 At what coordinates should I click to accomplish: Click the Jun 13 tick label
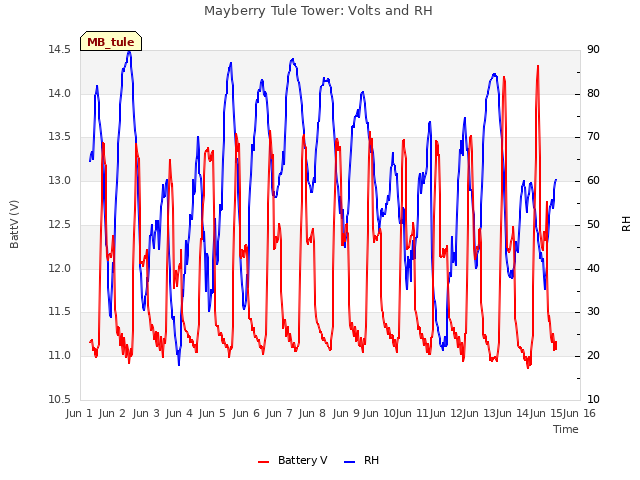(479, 413)
